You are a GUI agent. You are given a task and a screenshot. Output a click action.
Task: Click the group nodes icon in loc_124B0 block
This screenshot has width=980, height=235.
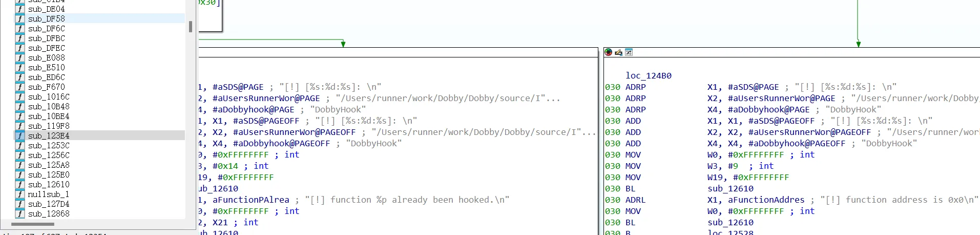(x=629, y=52)
